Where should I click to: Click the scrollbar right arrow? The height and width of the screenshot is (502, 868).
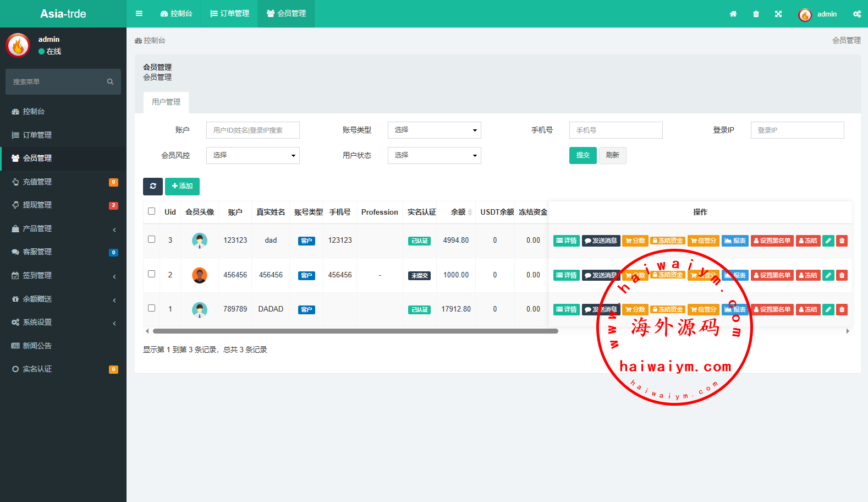848,331
